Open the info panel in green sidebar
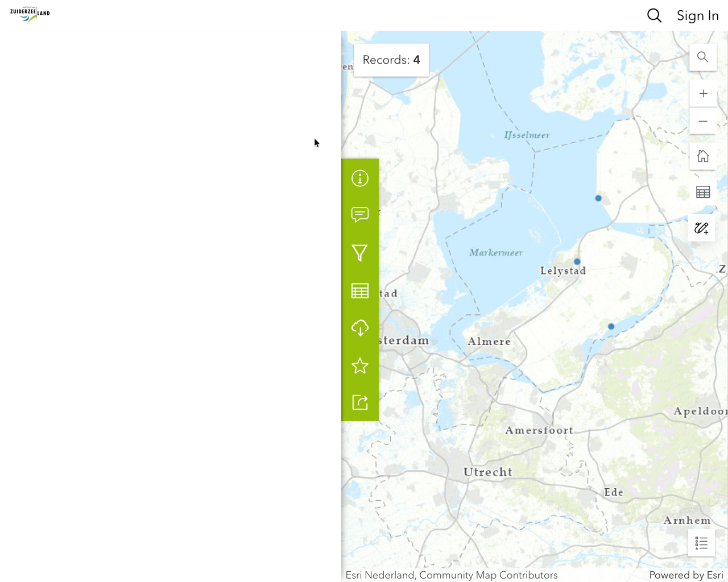 pyautogui.click(x=359, y=178)
